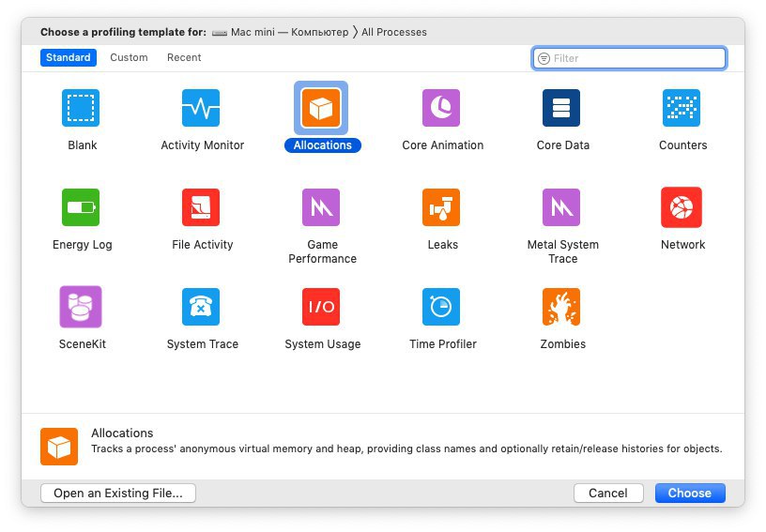Select the Metal System Trace icon
The height and width of the screenshot is (532, 766).
[561, 207]
